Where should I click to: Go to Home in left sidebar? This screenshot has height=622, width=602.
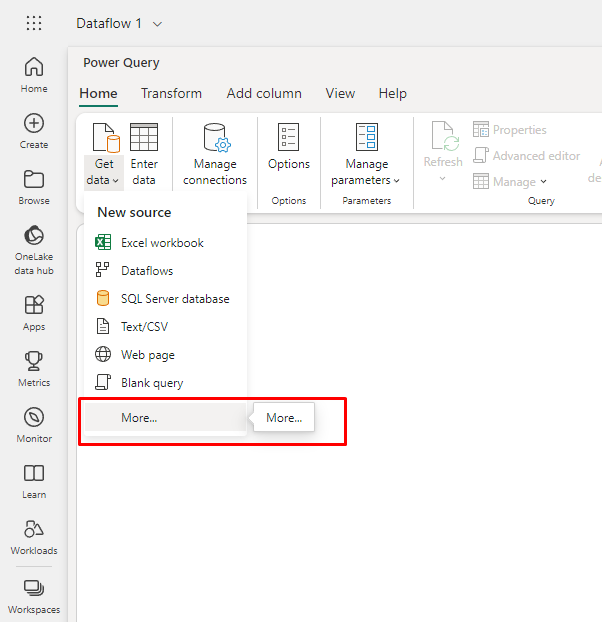34,75
